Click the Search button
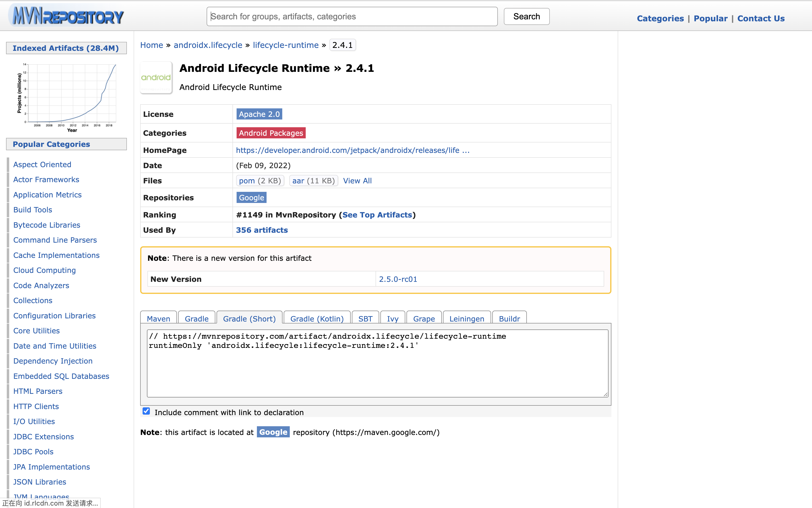This screenshot has height=508, width=812. tap(526, 16)
